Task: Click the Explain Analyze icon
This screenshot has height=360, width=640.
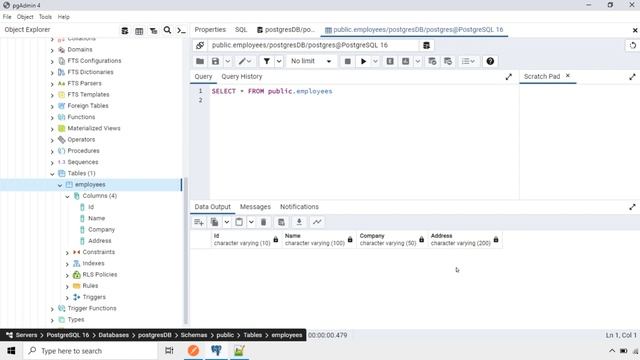Action: click(x=405, y=61)
